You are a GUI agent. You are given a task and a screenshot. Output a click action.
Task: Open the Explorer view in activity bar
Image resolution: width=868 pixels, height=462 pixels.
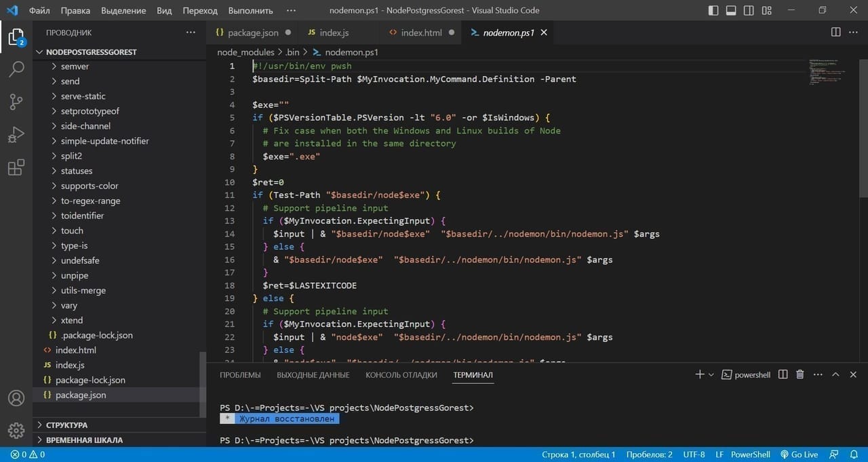[x=16, y=37]
